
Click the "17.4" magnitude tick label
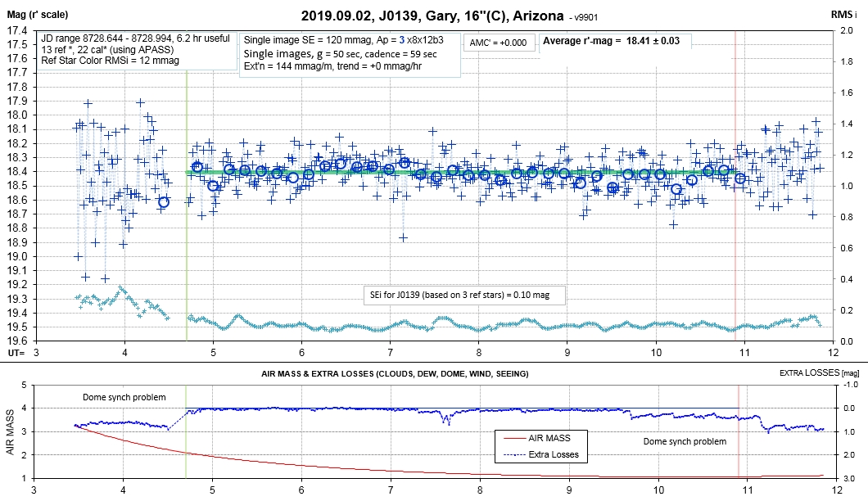point(16,30)
